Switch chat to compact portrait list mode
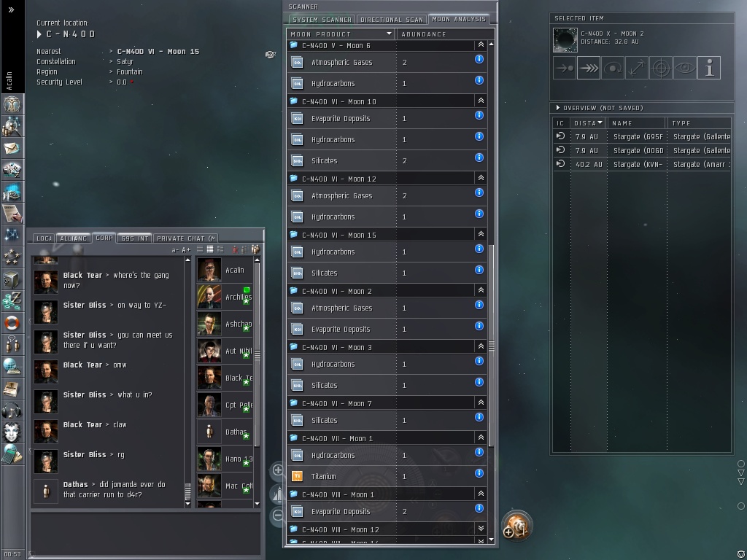 click(x=210, y=249)
